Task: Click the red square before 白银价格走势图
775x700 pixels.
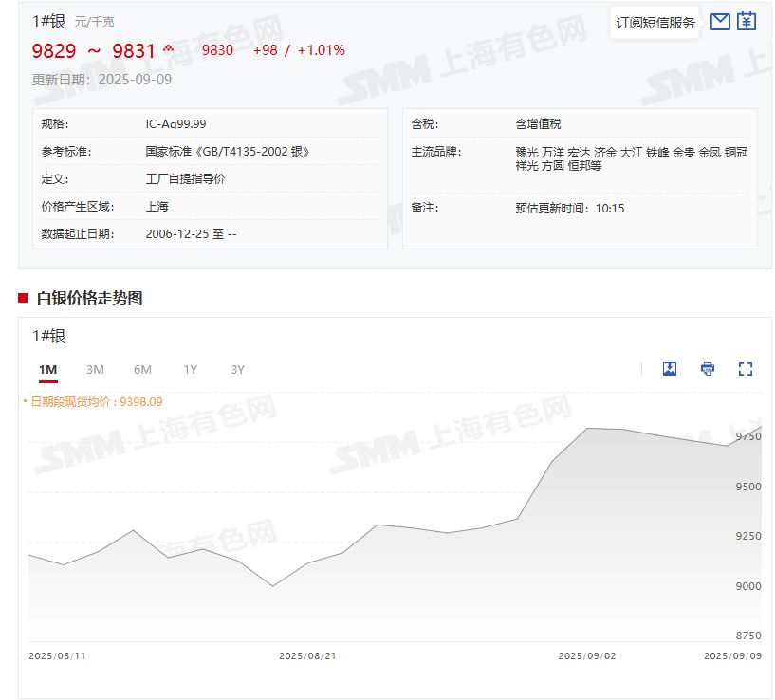Action: click(x=24, y=299)
